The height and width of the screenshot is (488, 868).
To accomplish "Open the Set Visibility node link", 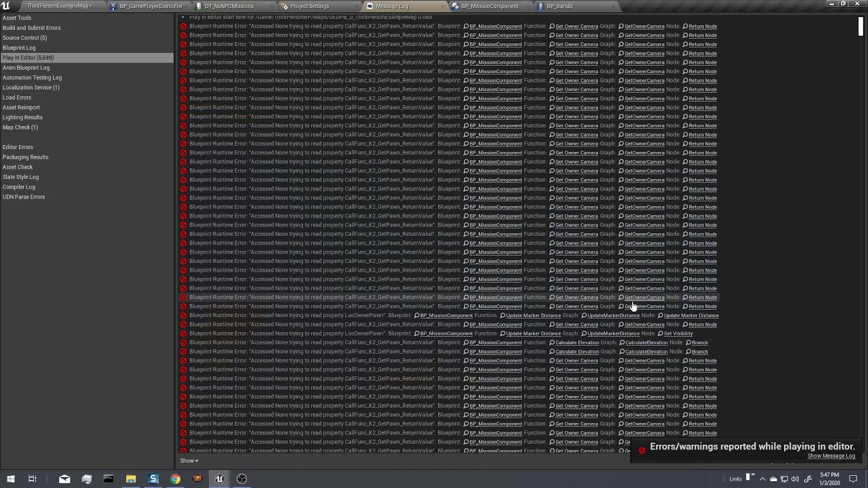I will [678, 333].
